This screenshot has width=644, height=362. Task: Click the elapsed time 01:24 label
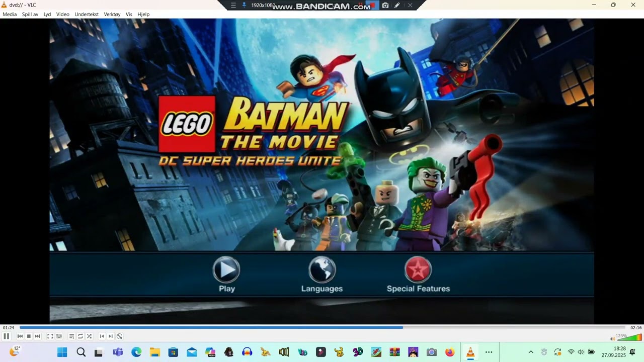coord(9,328)
